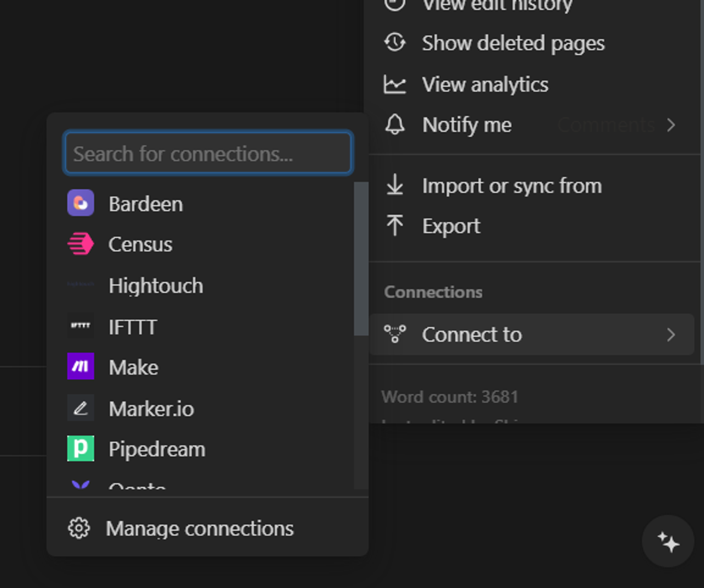Click the Notify me bell icon

click(395, 125)
